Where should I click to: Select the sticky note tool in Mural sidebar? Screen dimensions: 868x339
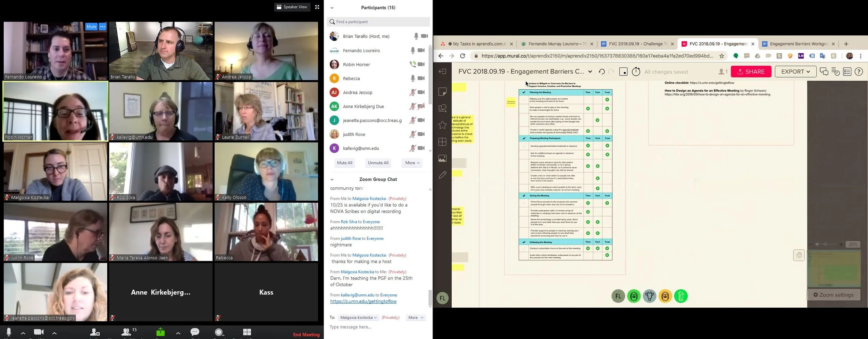coord(442,92)
